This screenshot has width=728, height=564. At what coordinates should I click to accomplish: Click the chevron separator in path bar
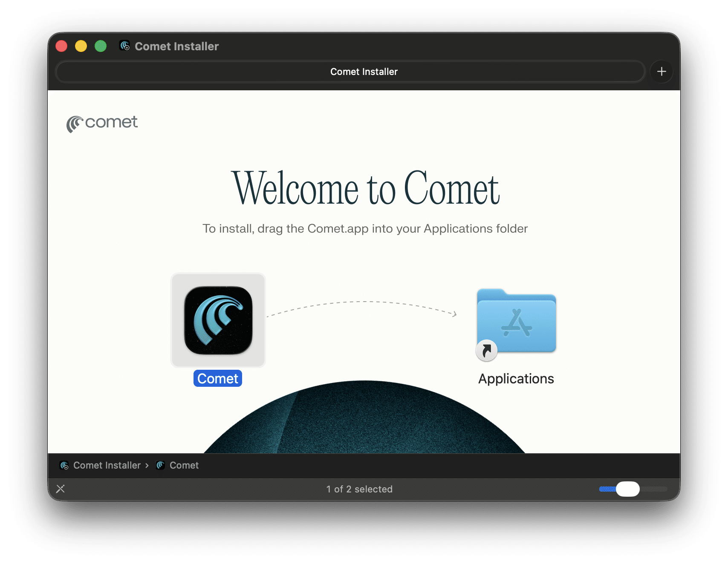click(x=147, y=466)
